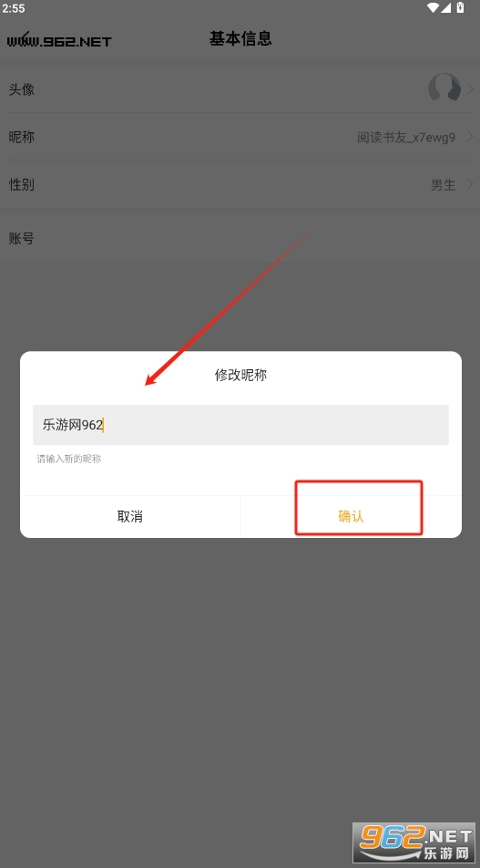480x868 pixels.
Task: Expand the 头像 row chevron
Action: point(470,88)
